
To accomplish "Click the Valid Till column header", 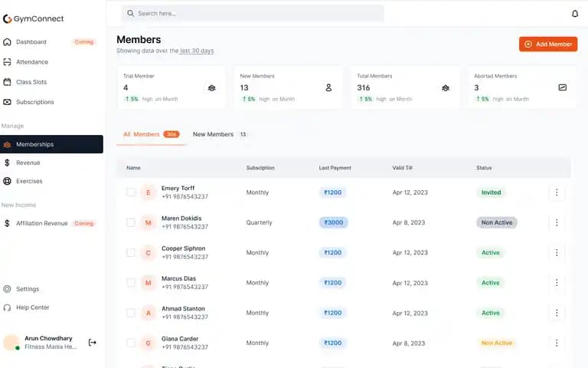I will tap(402, 168).
